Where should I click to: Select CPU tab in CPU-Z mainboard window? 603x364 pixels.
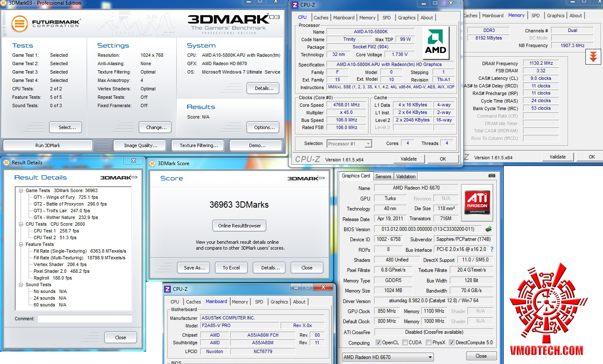[175, 302]
